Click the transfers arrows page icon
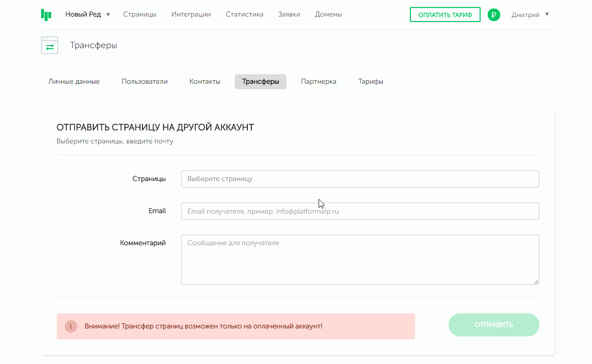 click(x=50, y=46)
